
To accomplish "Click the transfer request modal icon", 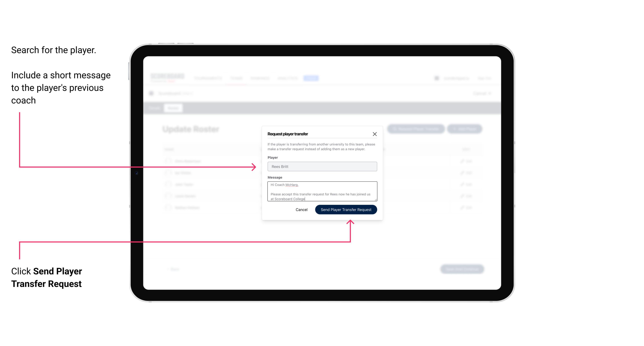I will (375, 134).
